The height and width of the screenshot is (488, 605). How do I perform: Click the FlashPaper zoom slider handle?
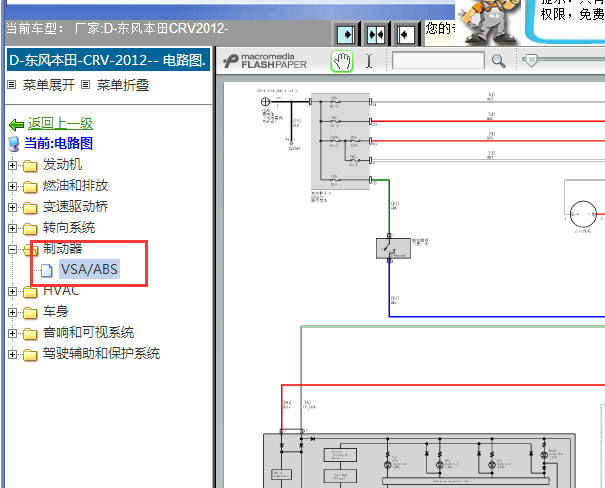[x=531, y=60]
